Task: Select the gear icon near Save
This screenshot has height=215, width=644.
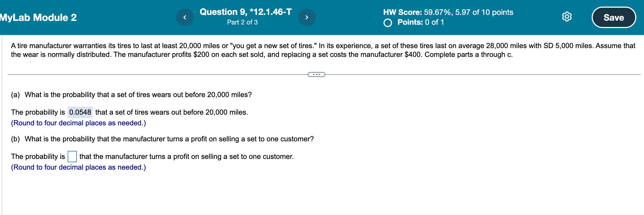Action: pyautogui.click(x=567, y=17)
